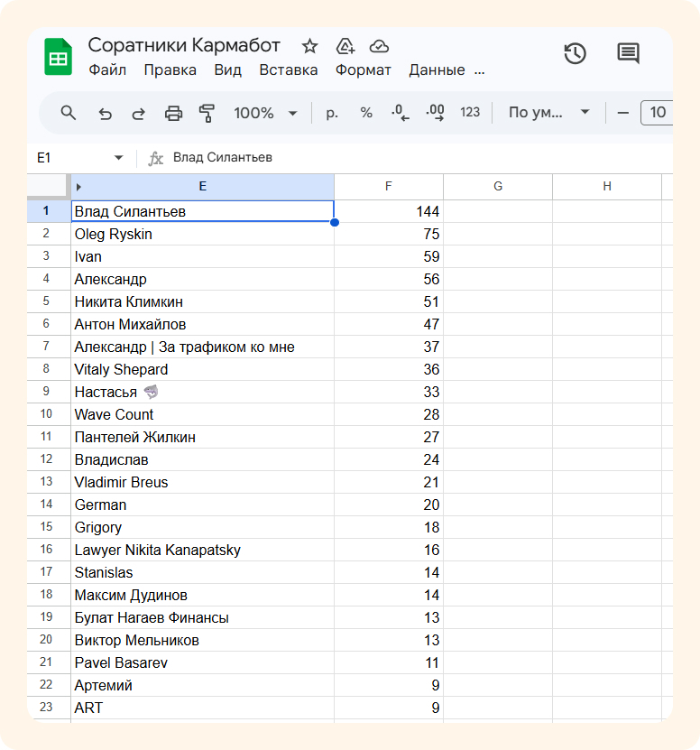Select row 1 header
700x750 pixels.
tap(49, 211)
